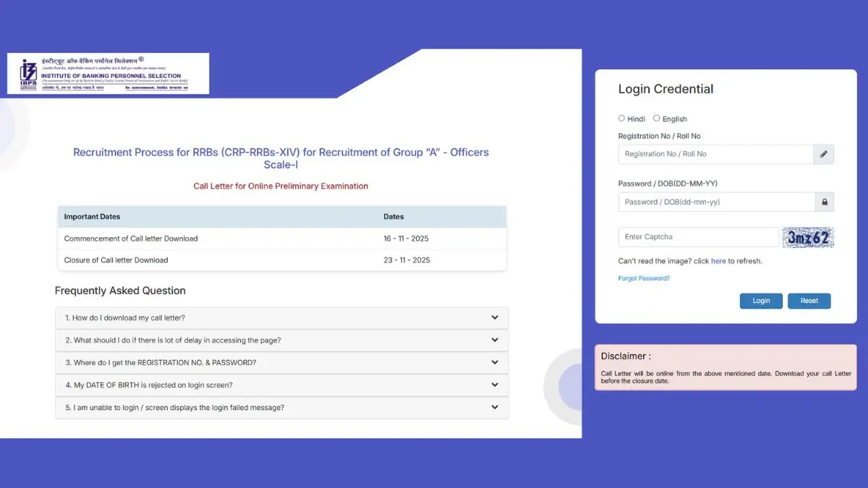Select the captcha image showing 3mz62

click(x=808, y=236)
